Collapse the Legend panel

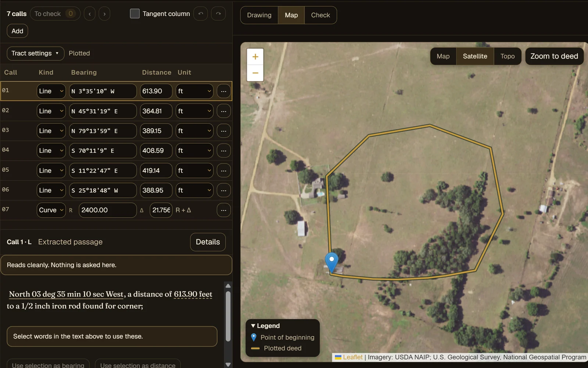pos(265,326)
